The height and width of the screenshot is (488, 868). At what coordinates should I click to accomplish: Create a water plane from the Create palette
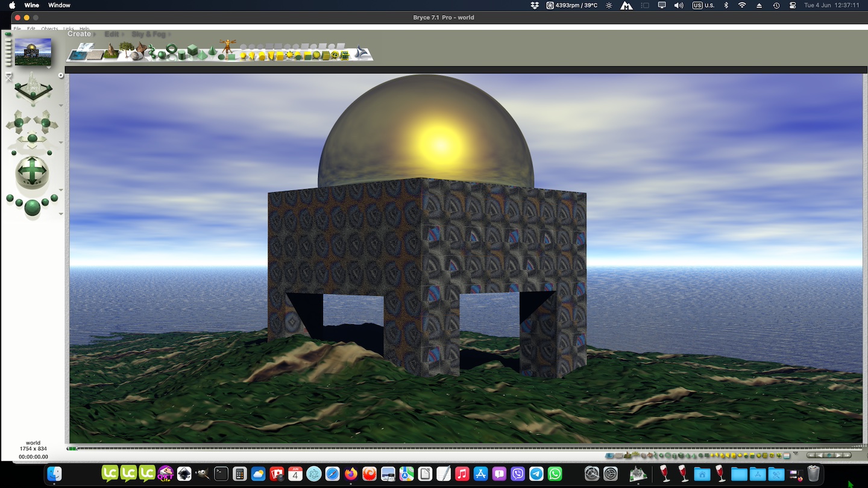[x=78, y=55]
